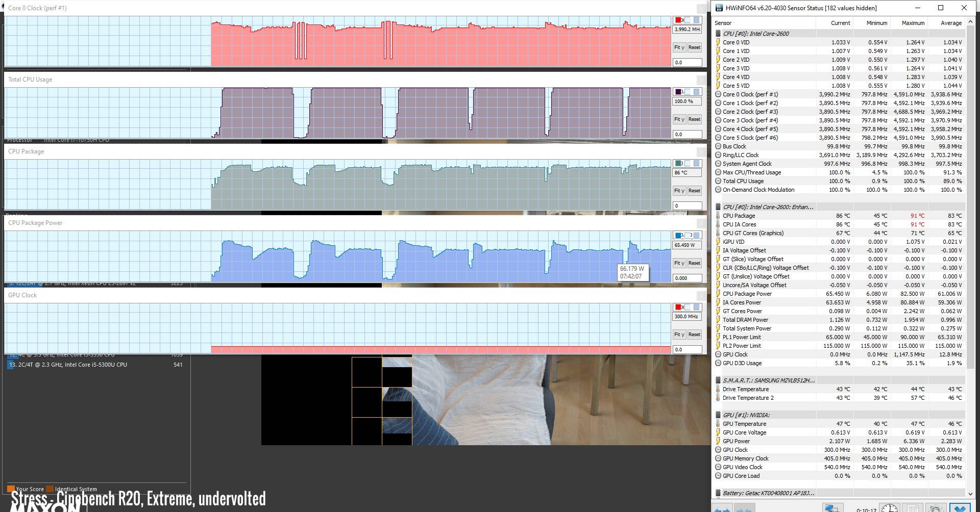The width and height of the screenshot is (980, 512).
Task: Click the icon beside PL1 Power Limit
Action: coord(718,337)
